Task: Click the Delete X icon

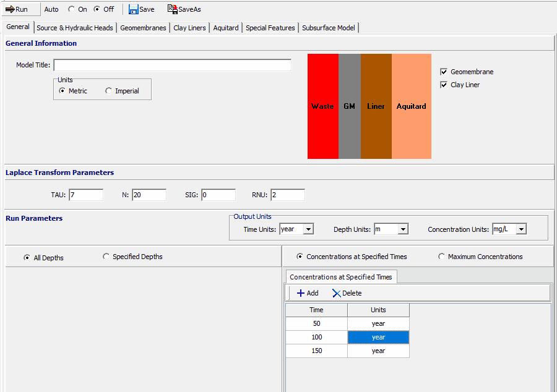Action: coord(336,293)
